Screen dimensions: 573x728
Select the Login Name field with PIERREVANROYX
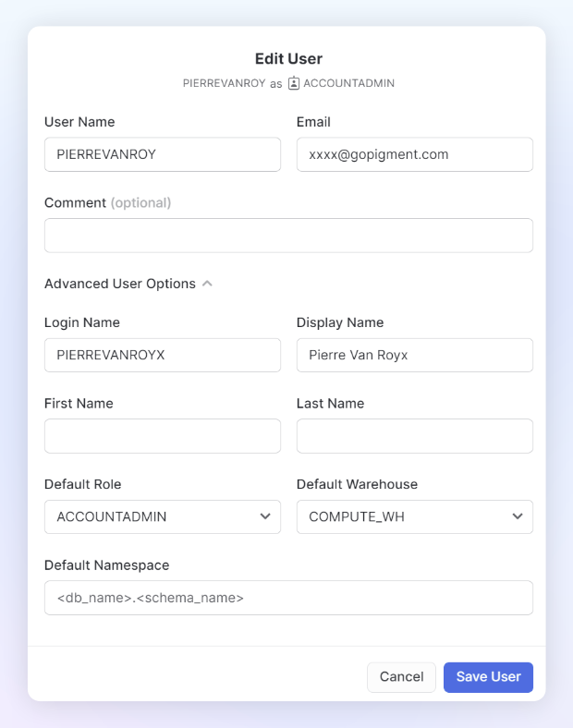click(x=163, y=355)
